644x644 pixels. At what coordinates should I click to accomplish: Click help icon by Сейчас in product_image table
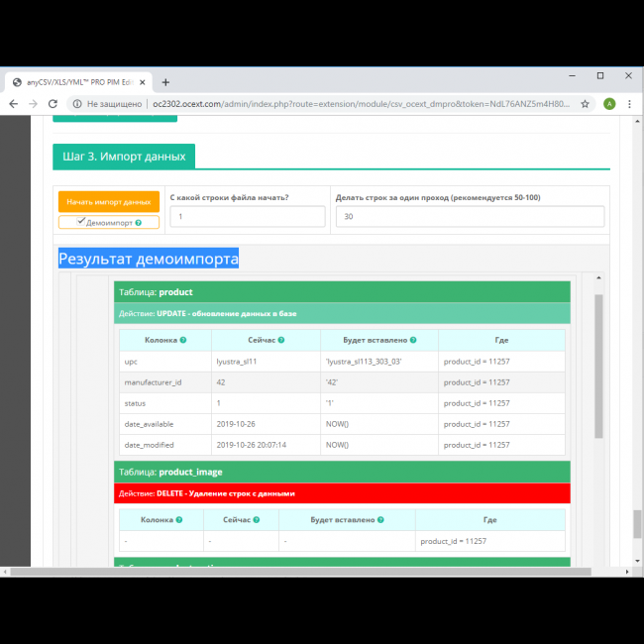(x=256, y=519)
